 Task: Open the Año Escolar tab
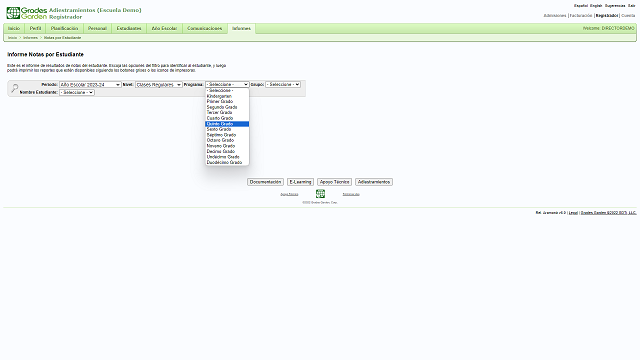pos(164,29)
